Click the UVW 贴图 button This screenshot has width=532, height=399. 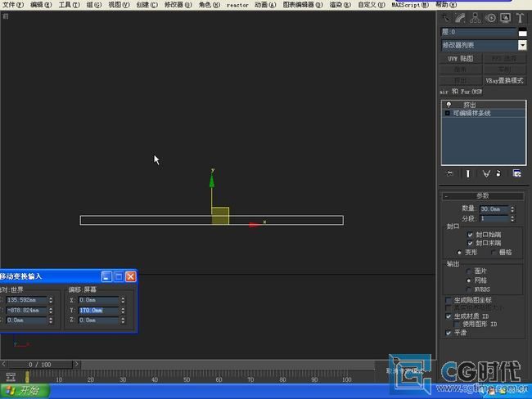point(461,59)
